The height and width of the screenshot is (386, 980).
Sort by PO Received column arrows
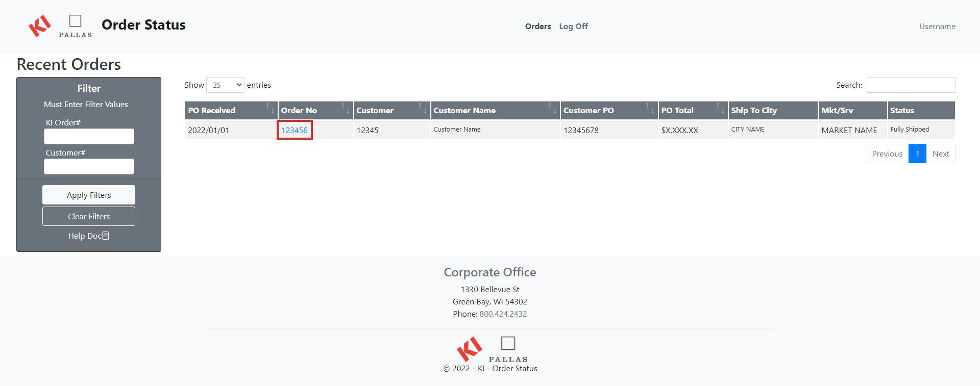point(269,108)
